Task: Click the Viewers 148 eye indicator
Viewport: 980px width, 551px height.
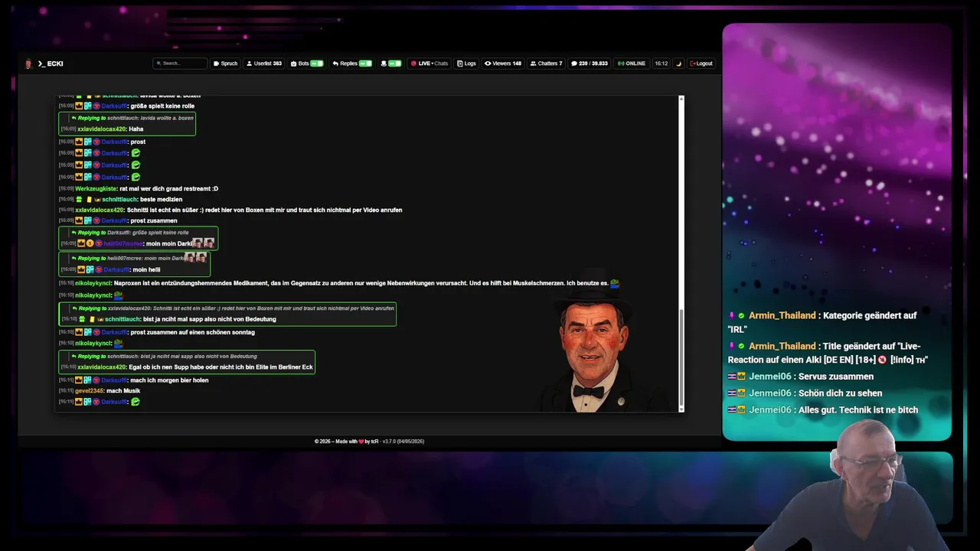Action: pos(503,64)
